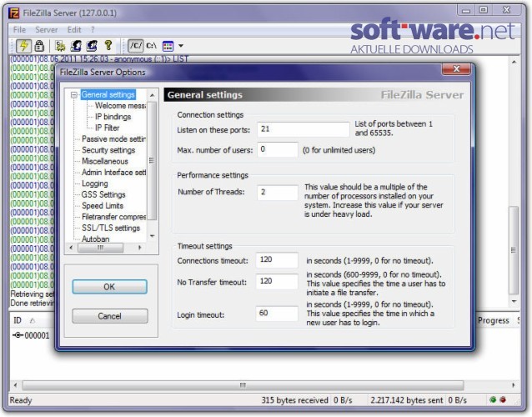Select the C:\ path display toolbar button
Viewport: 532px width, 417px height.
pos(151,46)
